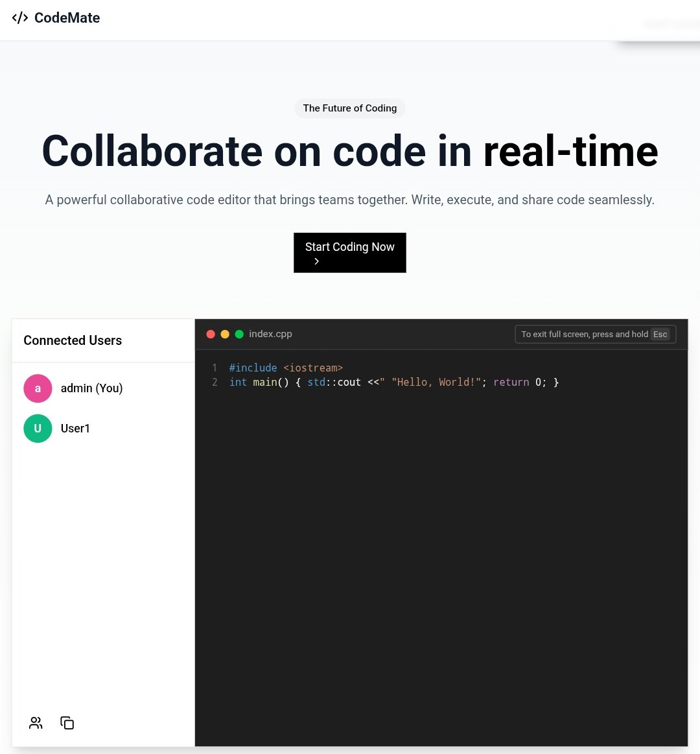Click the pink avatar color circle
700x754 pixels.
(x=38, y=388)
